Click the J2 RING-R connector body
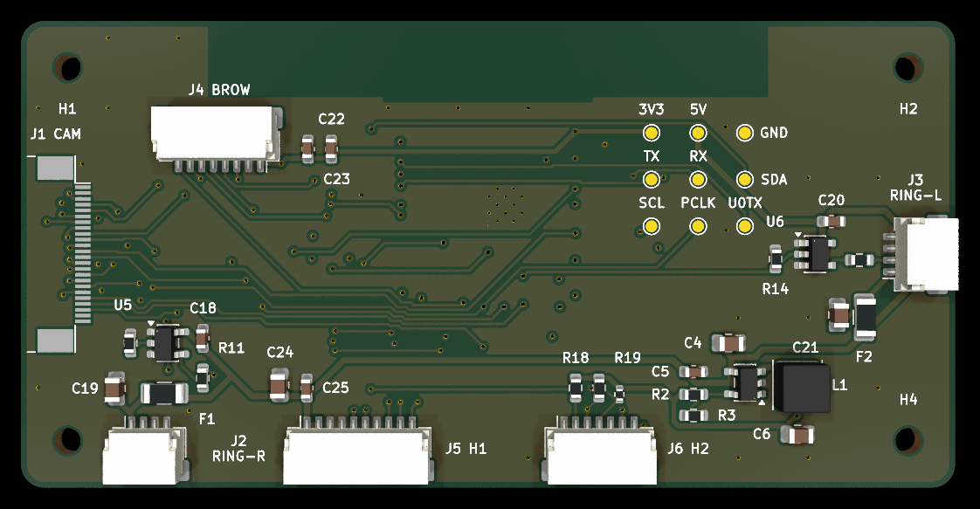This screenshot has width=980, height=509. [x=145, y=455]
